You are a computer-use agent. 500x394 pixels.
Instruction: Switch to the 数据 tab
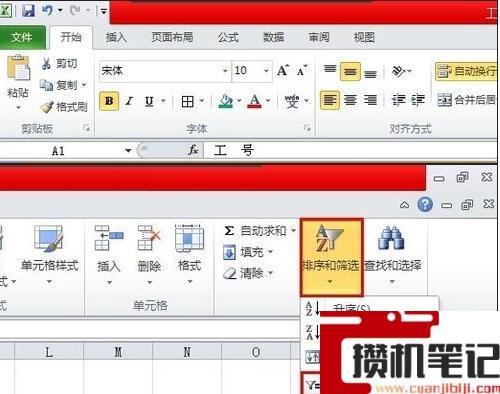point(273,37)
